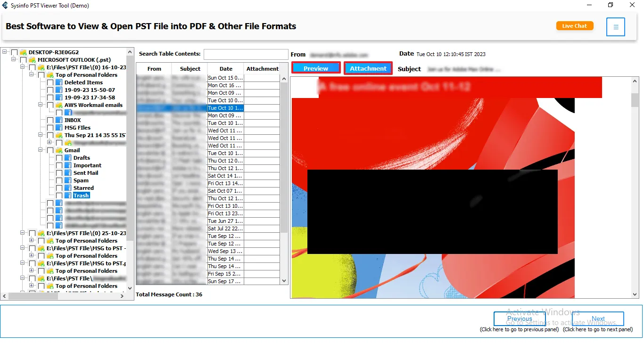Click the 19-09-23 15-50-07 folder icon

tap(59, 90)
